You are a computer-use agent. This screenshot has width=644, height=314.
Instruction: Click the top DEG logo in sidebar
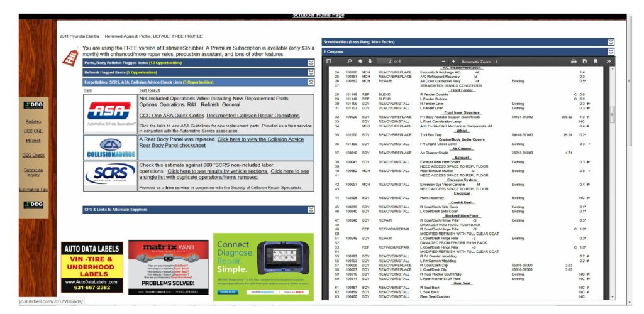click(34, 106)
